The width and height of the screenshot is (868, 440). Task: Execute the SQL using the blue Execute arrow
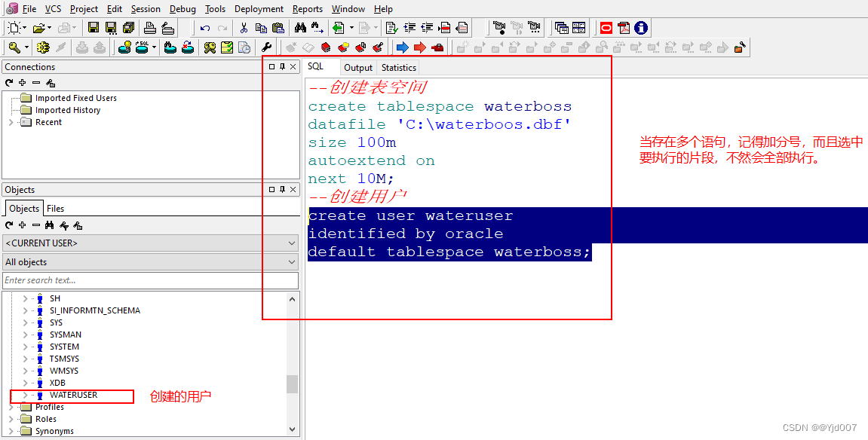[x=401, y=47]
